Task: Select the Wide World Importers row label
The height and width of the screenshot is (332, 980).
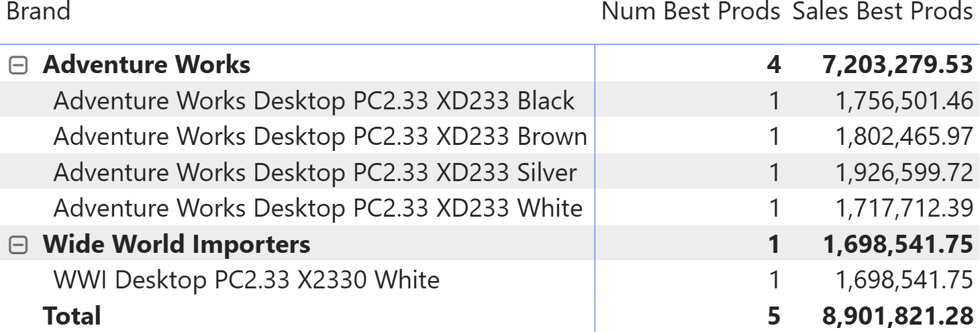Action: (x=177, y=244)
